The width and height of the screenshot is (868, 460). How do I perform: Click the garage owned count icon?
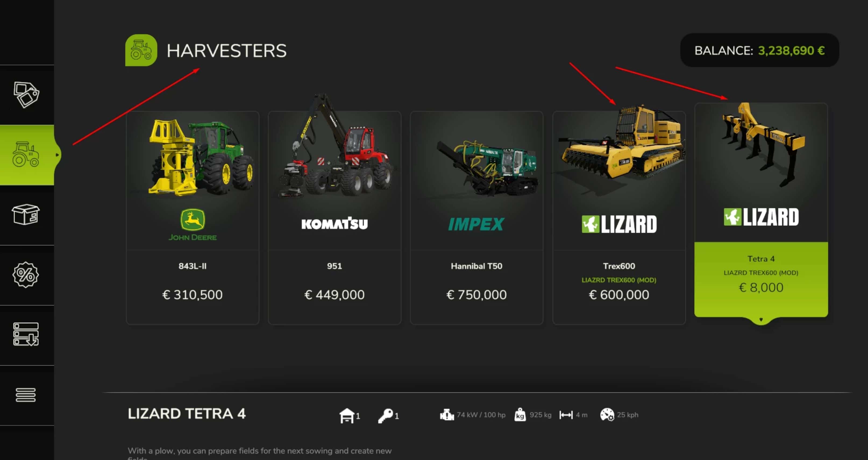coord(347,415)
